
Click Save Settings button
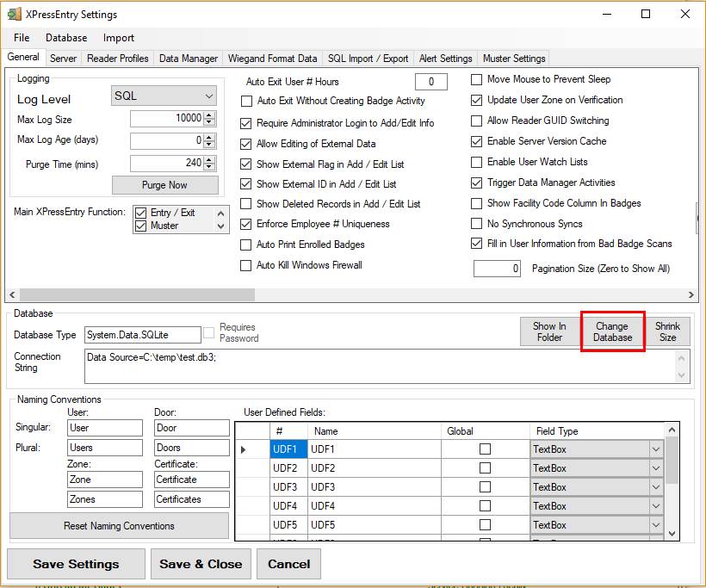[76, 564]
